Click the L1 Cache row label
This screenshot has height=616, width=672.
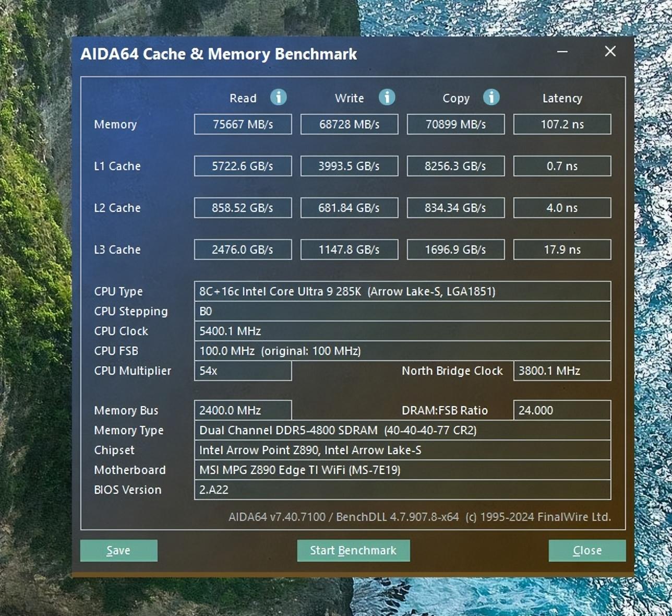click(x=117, y=166)
